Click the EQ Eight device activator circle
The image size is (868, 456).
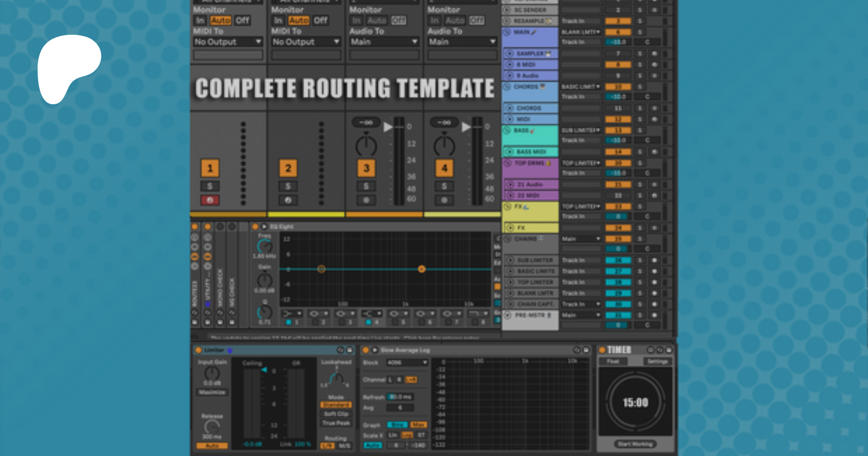pyautogui.click(x=255, y=226)
